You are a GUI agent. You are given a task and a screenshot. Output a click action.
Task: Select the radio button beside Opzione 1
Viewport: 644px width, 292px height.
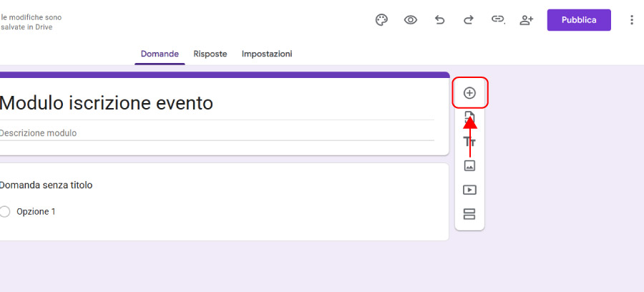click(x=5, y=212)
